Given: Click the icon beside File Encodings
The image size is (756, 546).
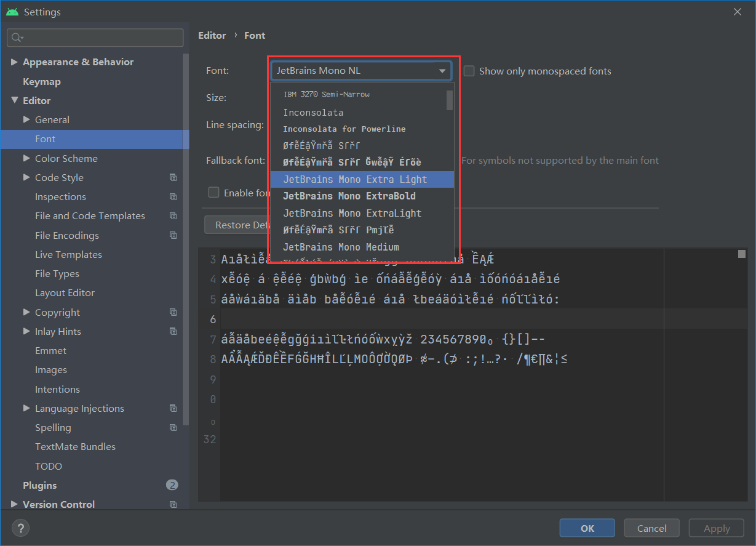Looking at the screenshot, I should 173,235.
